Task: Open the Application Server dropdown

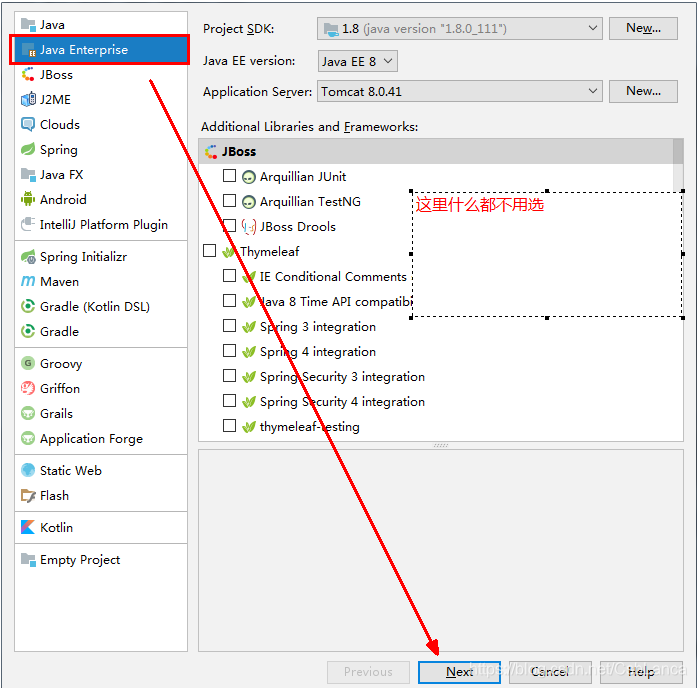Action: (x=460, y=92)
